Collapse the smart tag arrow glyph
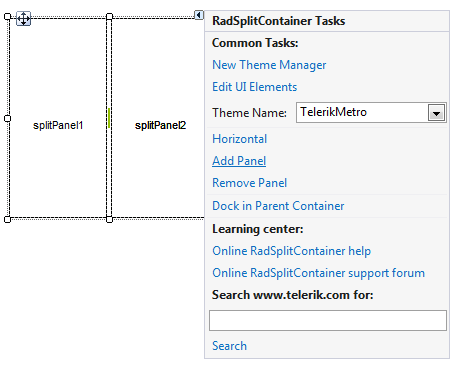The height and width of the screenshot is (379, 466). [x=199, y=15]
